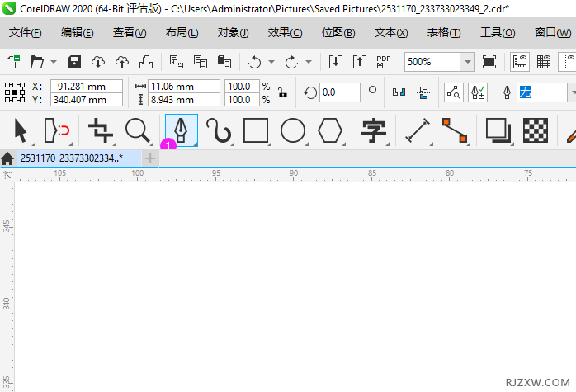Select the Zoom magnifier tool

pyautogui.click(x=137, y=130)
